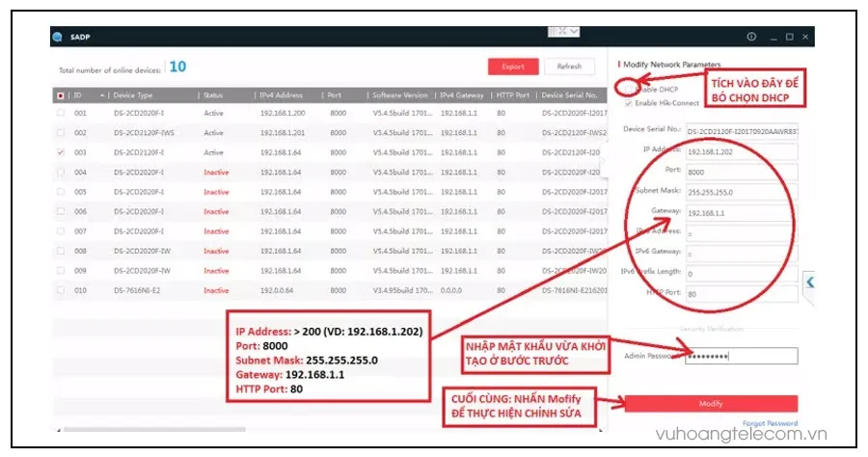Toggle the select-all devices header checkbox
The height and width of the screenshot is (457, 868).
click(x=62, y=95)
